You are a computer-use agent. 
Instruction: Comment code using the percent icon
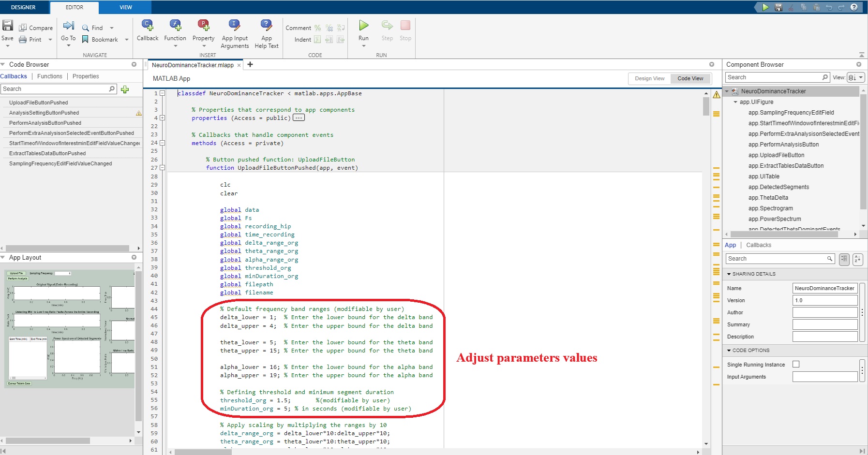pyautogui.click(x=318, y=28)
